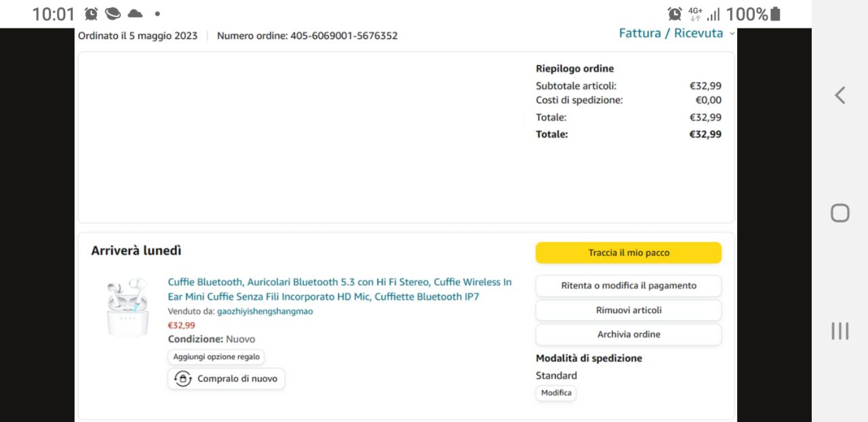This screenshot has height=422, width=868.
Task: Click Modifica under shipping method
Action: tap(556, 393)
